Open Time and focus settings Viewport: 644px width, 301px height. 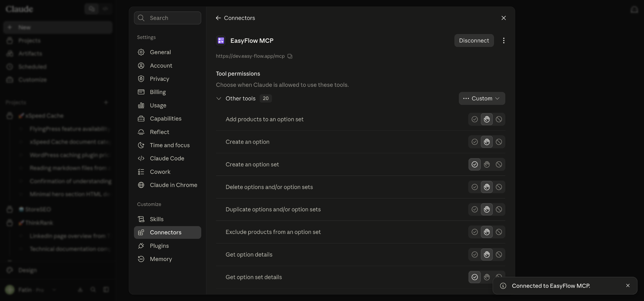167,145
